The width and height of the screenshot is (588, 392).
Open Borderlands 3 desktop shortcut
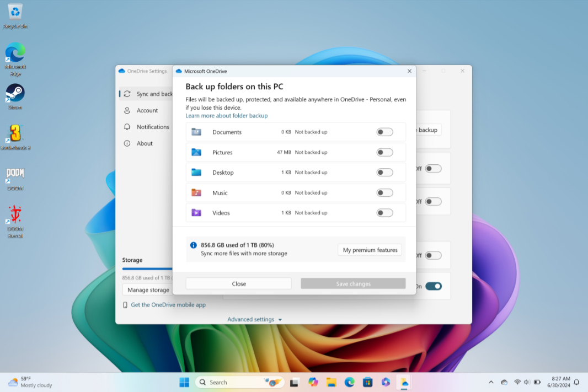point(15,134)
